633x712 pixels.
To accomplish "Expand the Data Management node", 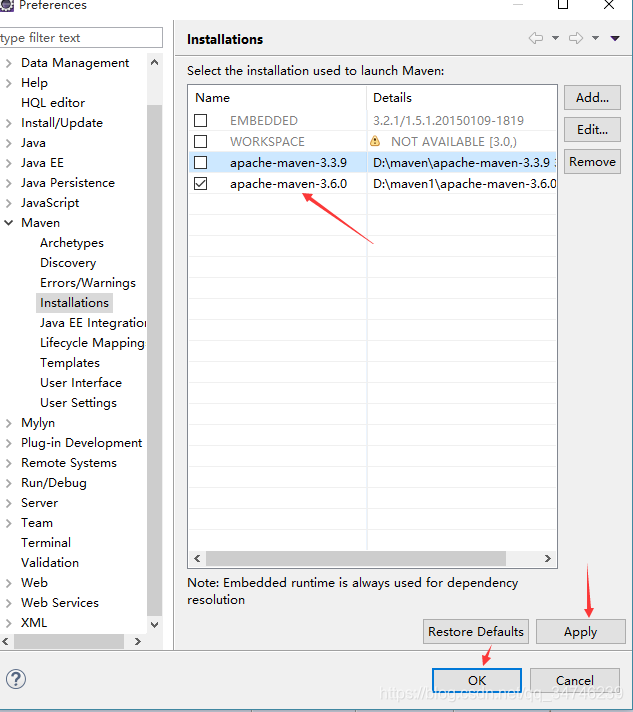I will pyautogui.click(x=9, y=63).
